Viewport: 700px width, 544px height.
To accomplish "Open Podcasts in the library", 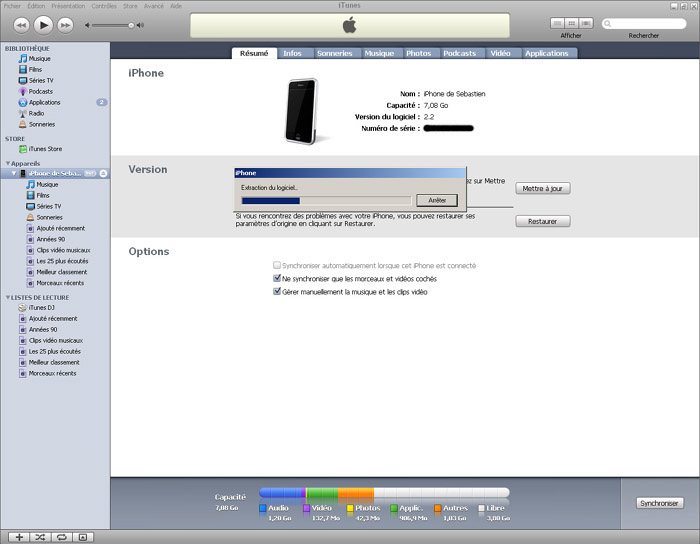I will click(41, 91).
